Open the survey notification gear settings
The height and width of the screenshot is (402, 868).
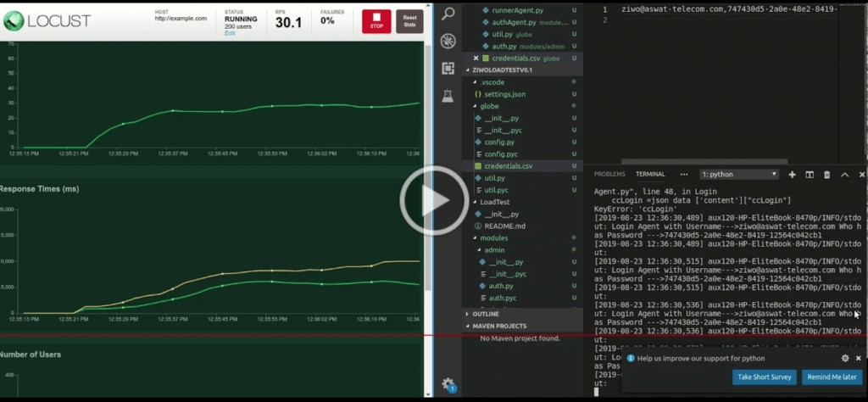click(x=845, y=358)
